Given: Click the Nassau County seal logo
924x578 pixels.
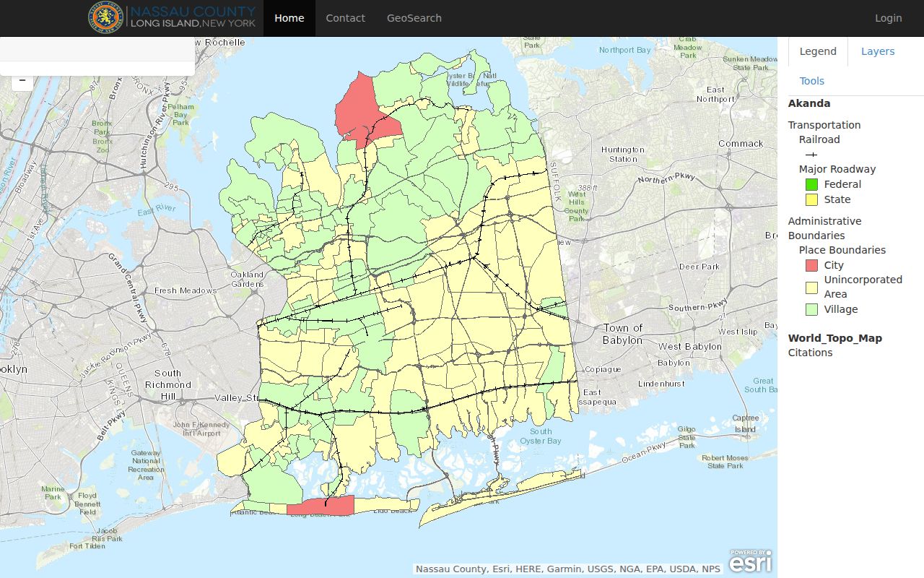Looking at the screenshot, I should click(x=105, y=17).
